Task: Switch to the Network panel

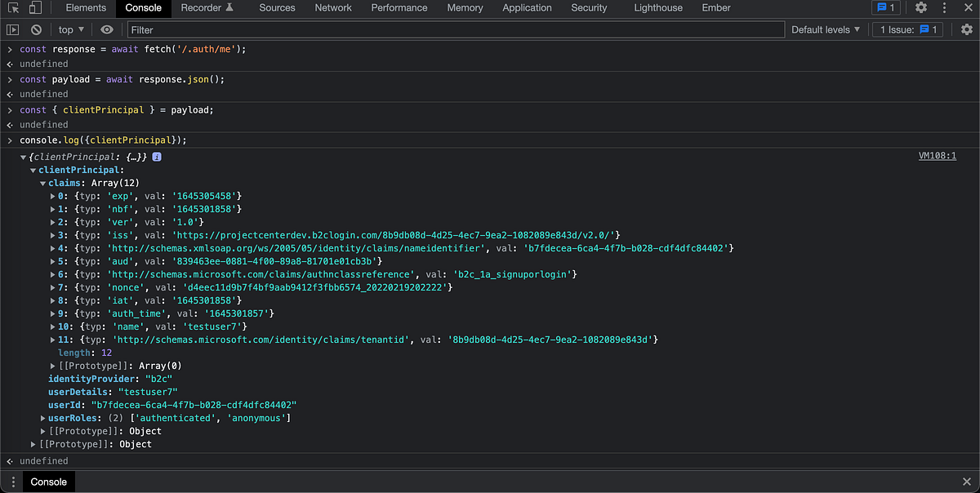Action: point(333,7)
